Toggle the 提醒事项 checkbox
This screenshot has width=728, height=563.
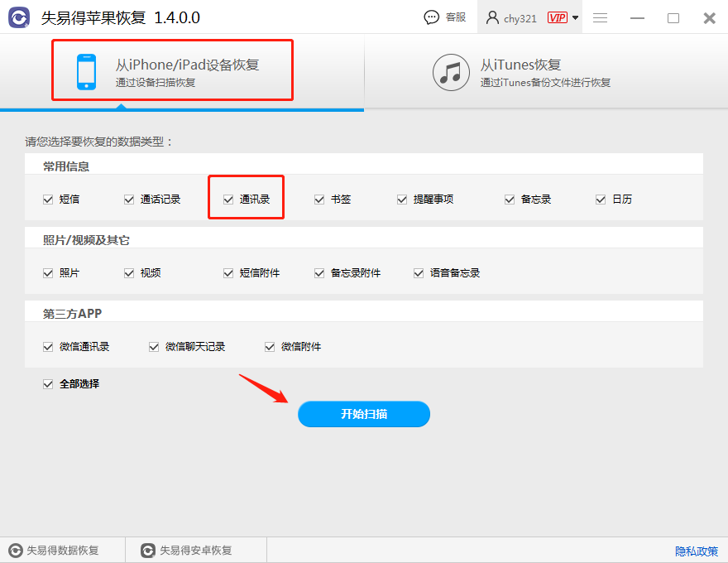coord(402,200)
